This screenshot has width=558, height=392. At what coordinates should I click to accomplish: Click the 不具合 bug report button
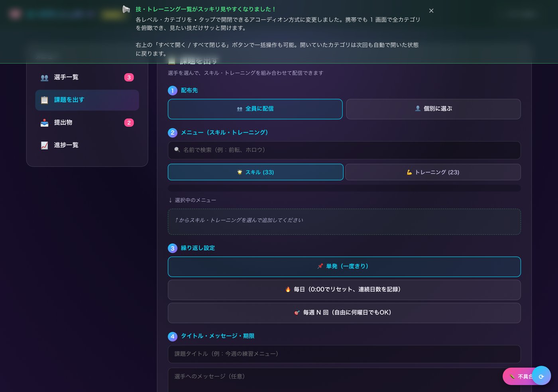tap(518, 376)
